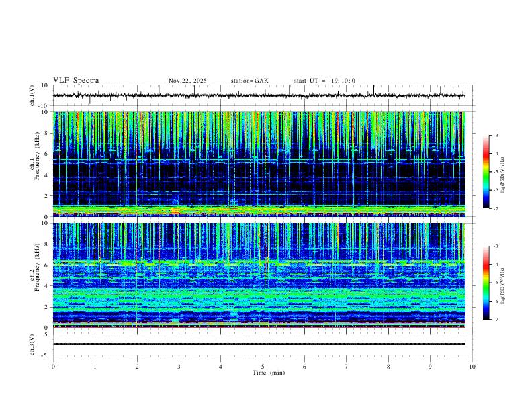Viewport: 532px width, 411px height.
Task: Click the "-5" tick on ch.2 colorbar
Action: pos(495,283)
